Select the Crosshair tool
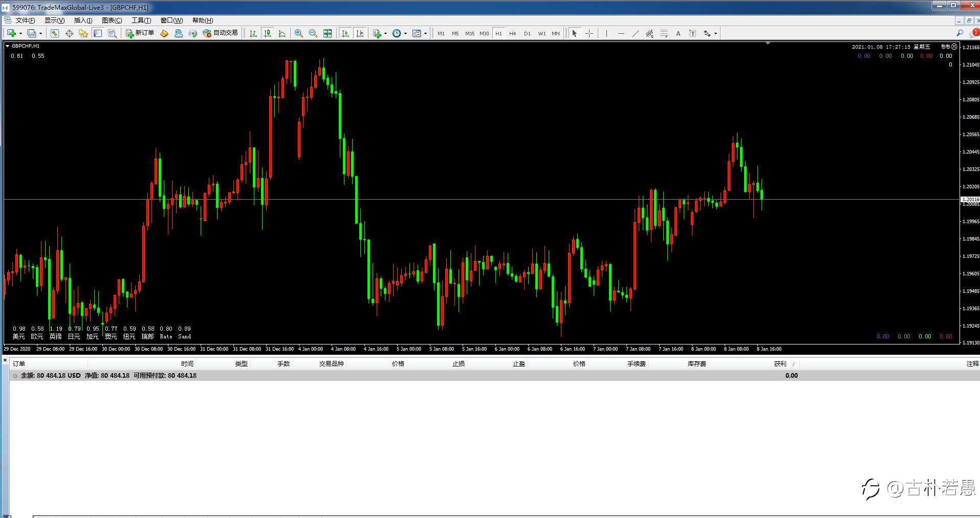The width and height of the screenshot is (980, 518). 589,33
